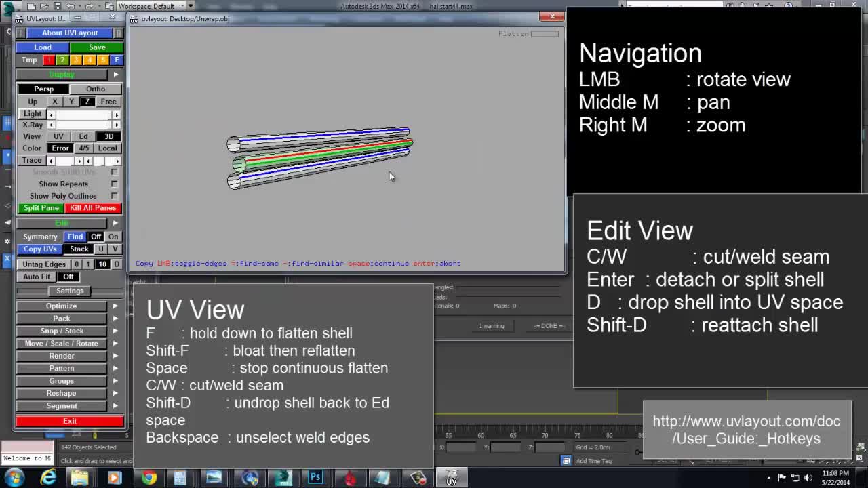Viewport: 868px width, 488px height.
Task: Open Google Chrome from taskbar
Action: tap(149, 478)
